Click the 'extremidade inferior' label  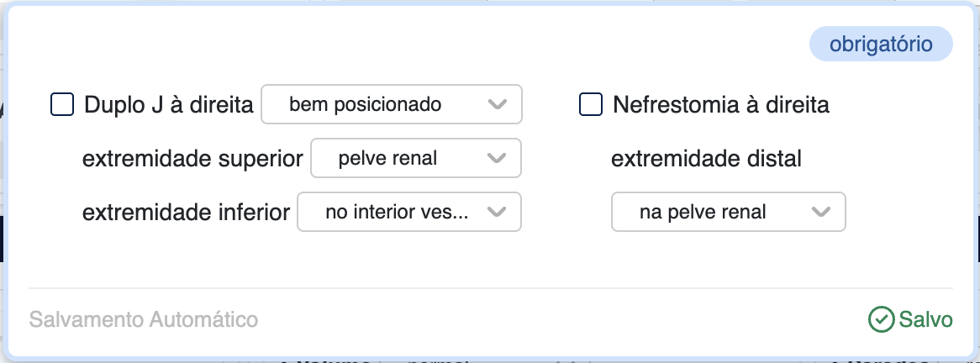186,212
